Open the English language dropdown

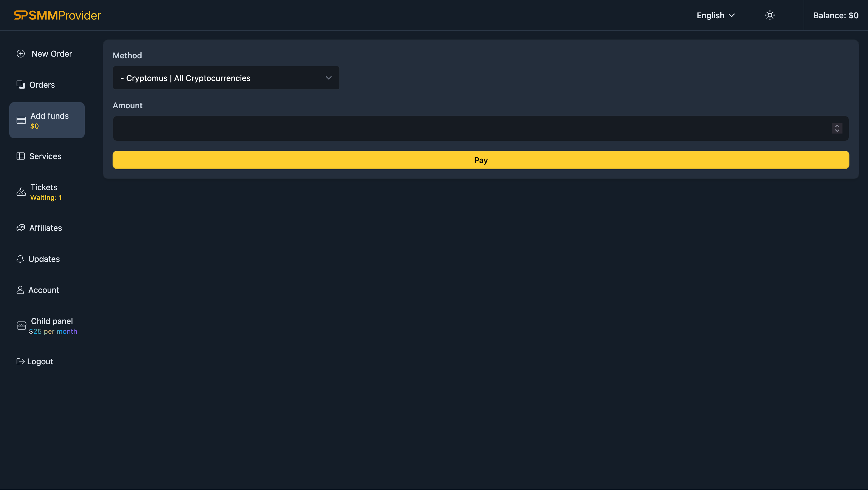click(715, 15)
